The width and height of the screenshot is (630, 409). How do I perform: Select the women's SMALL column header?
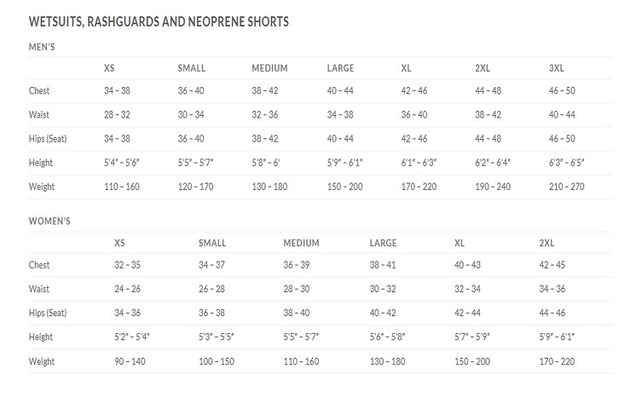213,243
